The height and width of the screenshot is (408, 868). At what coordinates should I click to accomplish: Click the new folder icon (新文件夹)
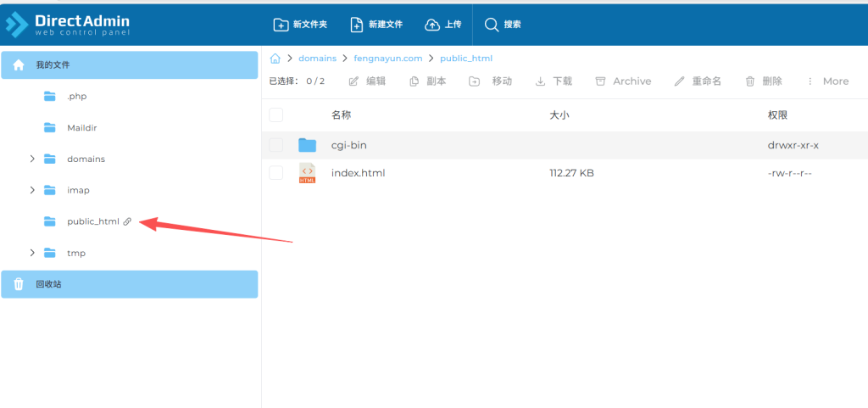(281, 25)
